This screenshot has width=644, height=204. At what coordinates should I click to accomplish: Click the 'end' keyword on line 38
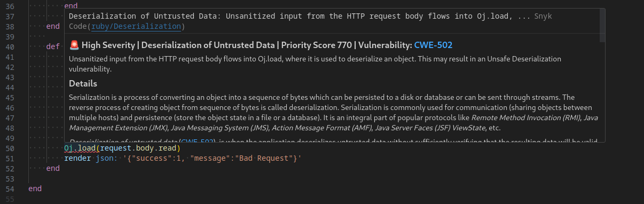pyautogui.click(x=53, y=26)
